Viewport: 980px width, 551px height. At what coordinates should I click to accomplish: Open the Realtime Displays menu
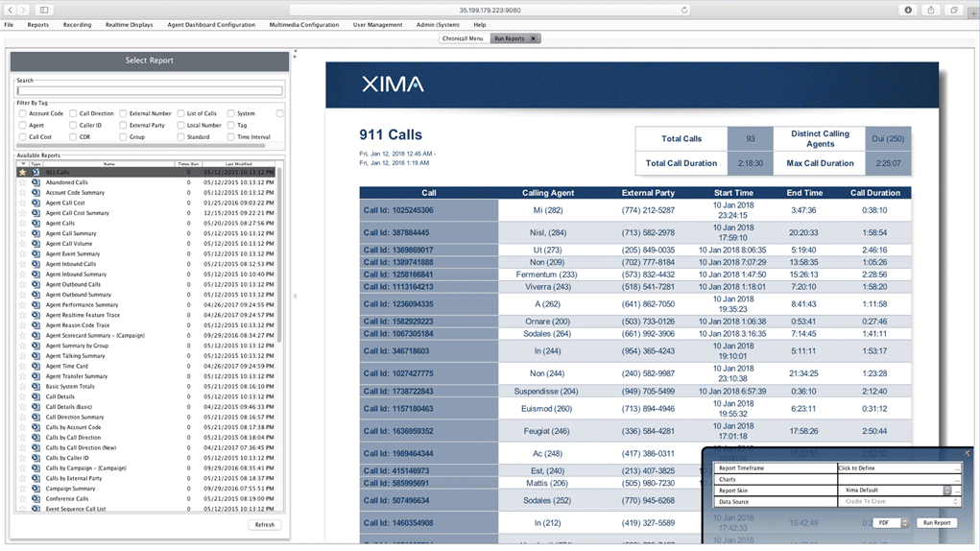[x=129, y=25]
